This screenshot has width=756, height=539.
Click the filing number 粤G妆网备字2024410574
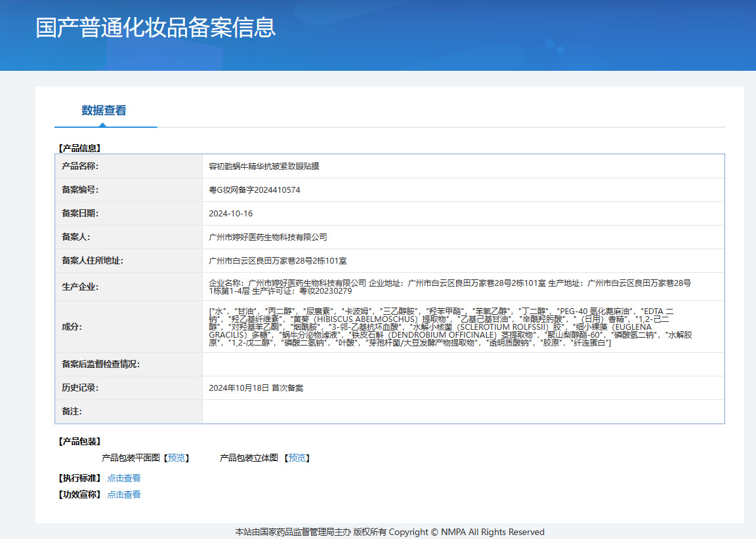(x=255, y=190)
